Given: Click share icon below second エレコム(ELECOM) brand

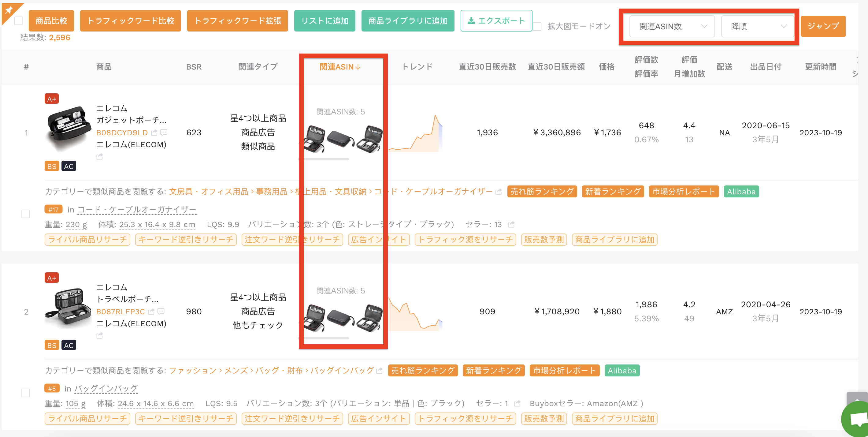Looking at the screenshot, I should click(x=99, y=336).
